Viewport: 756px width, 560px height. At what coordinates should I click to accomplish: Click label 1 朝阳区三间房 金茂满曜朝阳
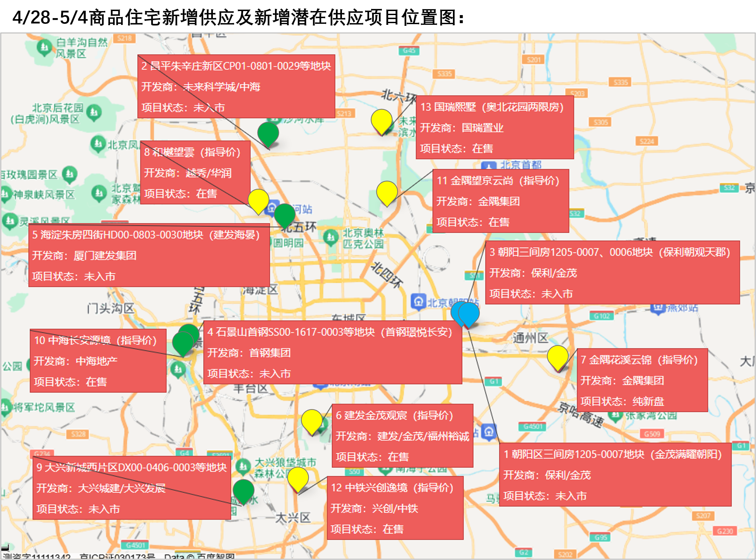click(615, 474)
